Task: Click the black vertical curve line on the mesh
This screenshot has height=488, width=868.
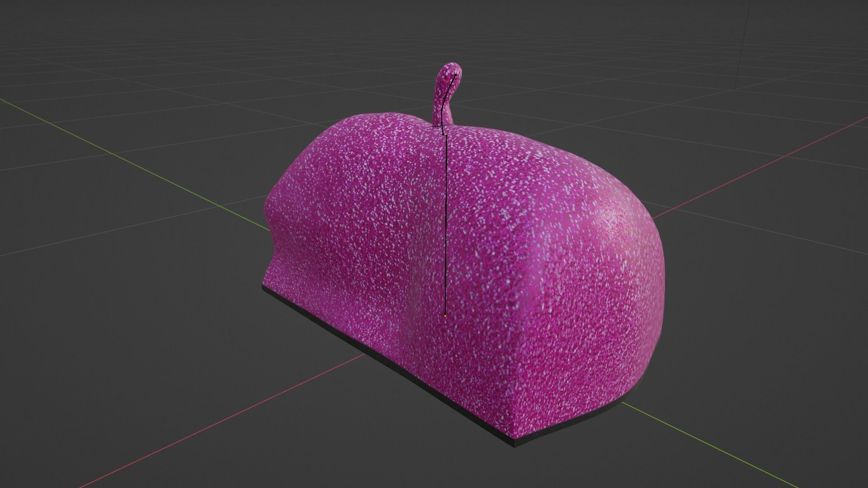Action: tap(446, 226)
